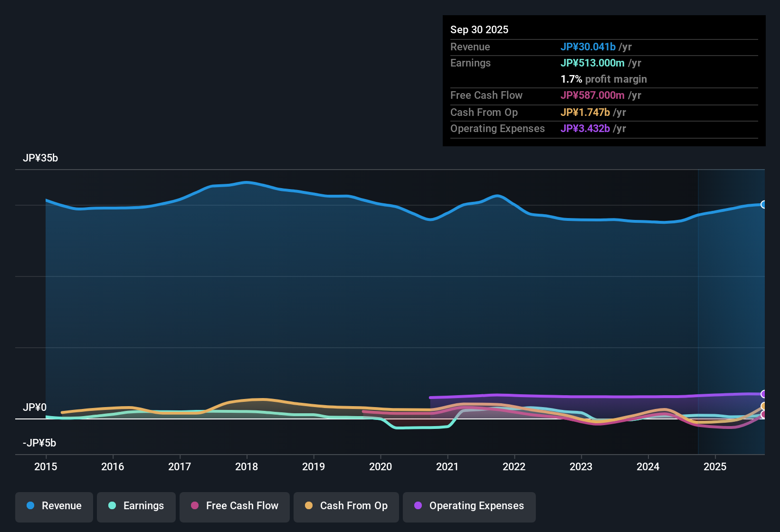Select the purple Operating Expenses legend dot

(417, 506)
